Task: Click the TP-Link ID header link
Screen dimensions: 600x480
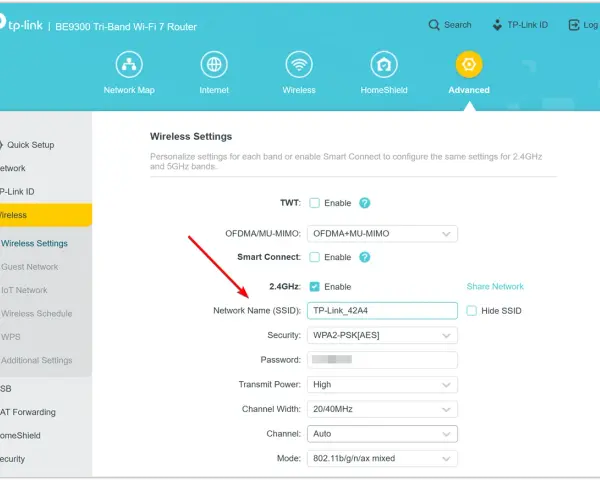Action: pyautogui.click(x=528, y=25)
